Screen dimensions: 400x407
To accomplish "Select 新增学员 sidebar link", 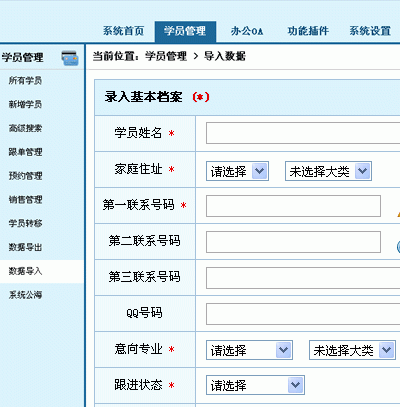I will click(25, 104).
